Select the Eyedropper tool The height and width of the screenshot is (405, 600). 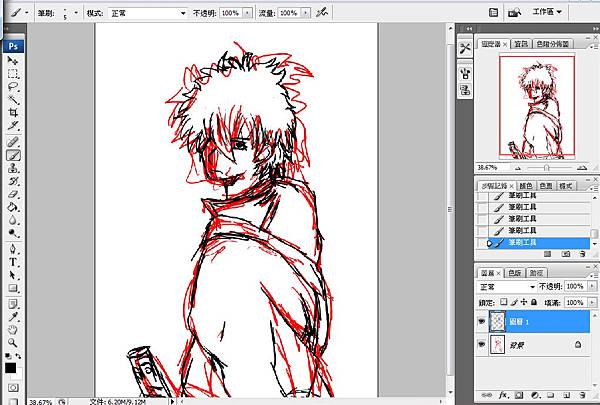click(13, 317)
